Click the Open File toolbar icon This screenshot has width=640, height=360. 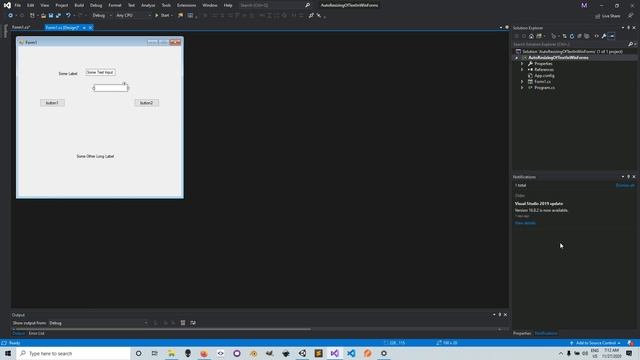43,16
